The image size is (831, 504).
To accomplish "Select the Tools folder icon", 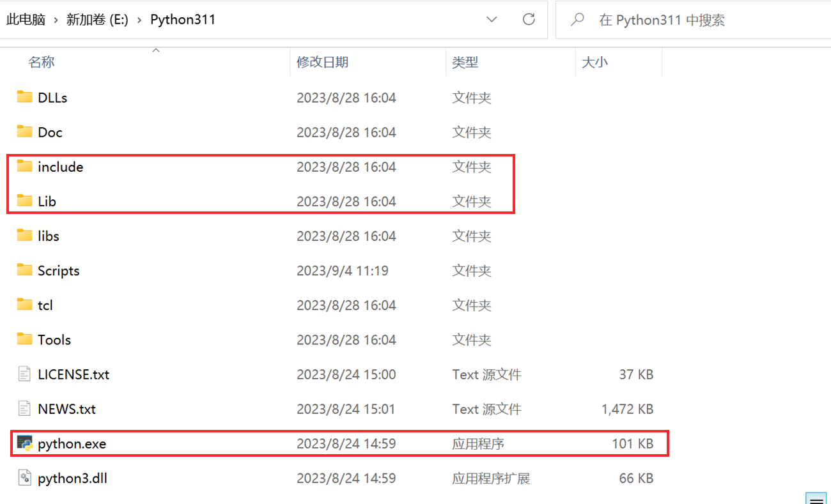I will (24, 339).
